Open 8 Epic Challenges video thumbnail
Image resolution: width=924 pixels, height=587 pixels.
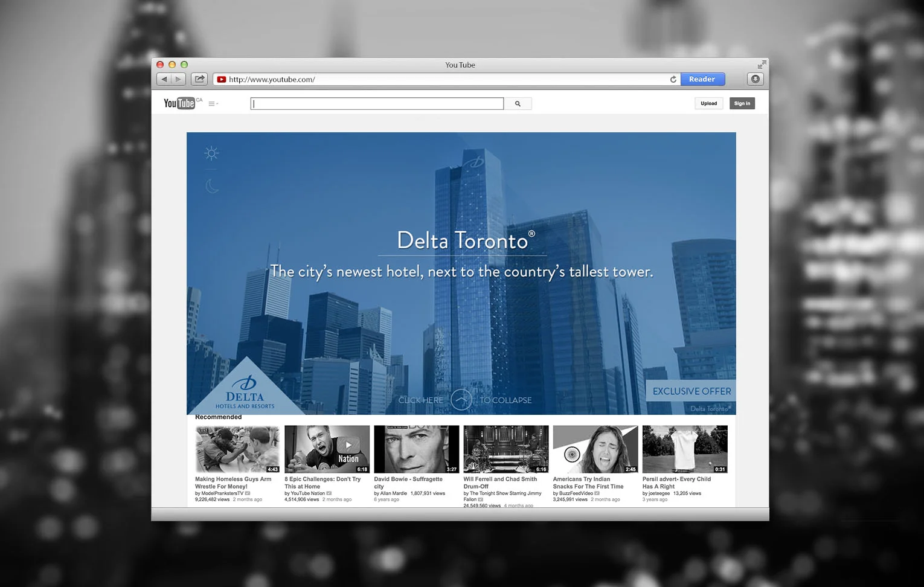pos(327,449)
